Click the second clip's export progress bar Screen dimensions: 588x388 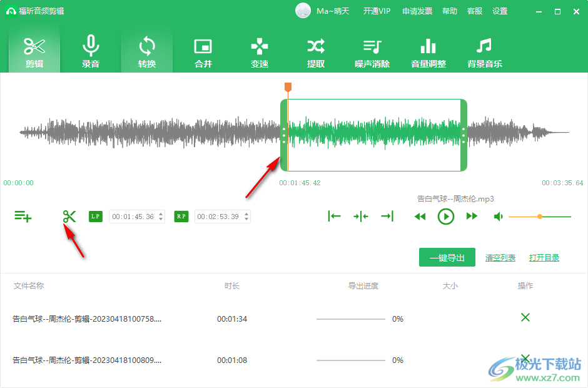[351, 360]
